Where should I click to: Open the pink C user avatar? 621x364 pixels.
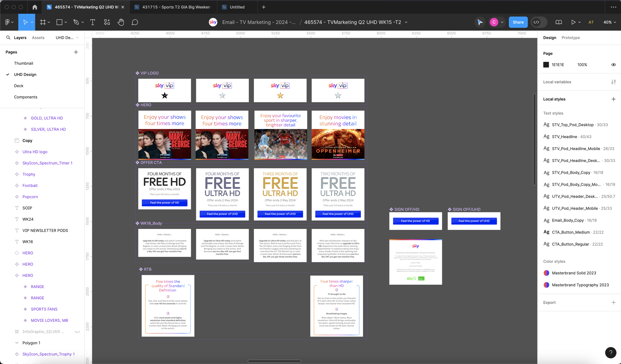click(494, 22)
